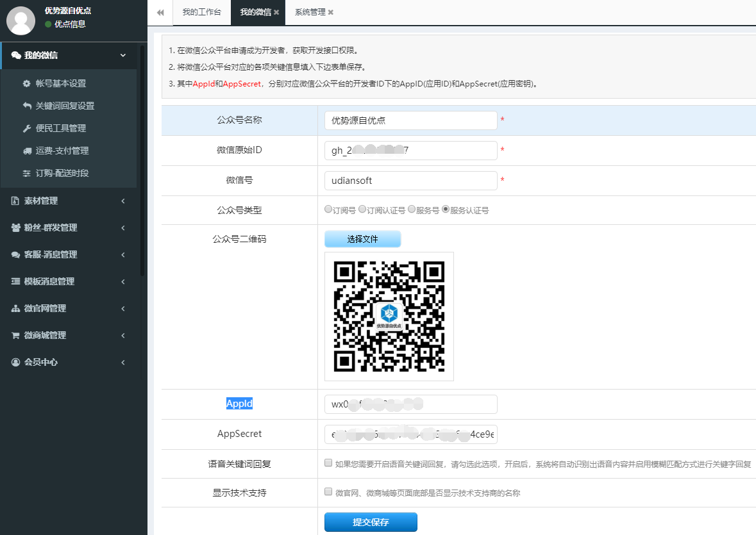Screen dimensions: 756x535
Task: Click the AppSecret label text
Action: click(x=240, y=434)
